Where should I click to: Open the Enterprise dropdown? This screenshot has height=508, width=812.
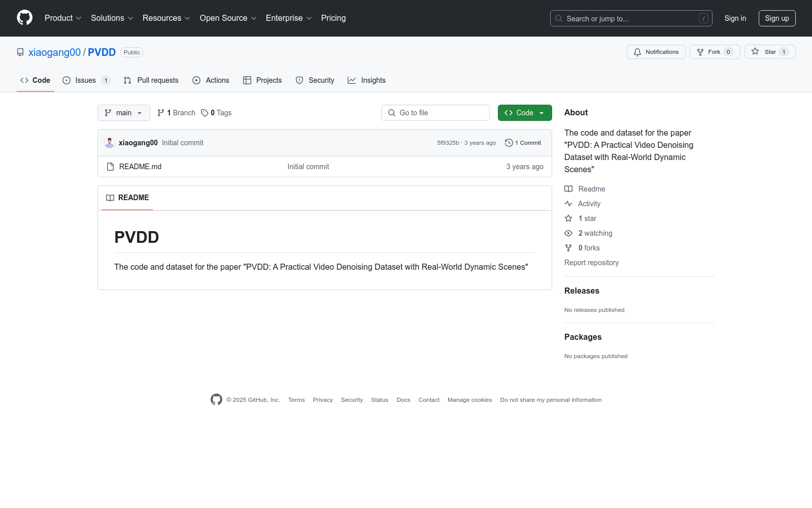coord(289,18)
